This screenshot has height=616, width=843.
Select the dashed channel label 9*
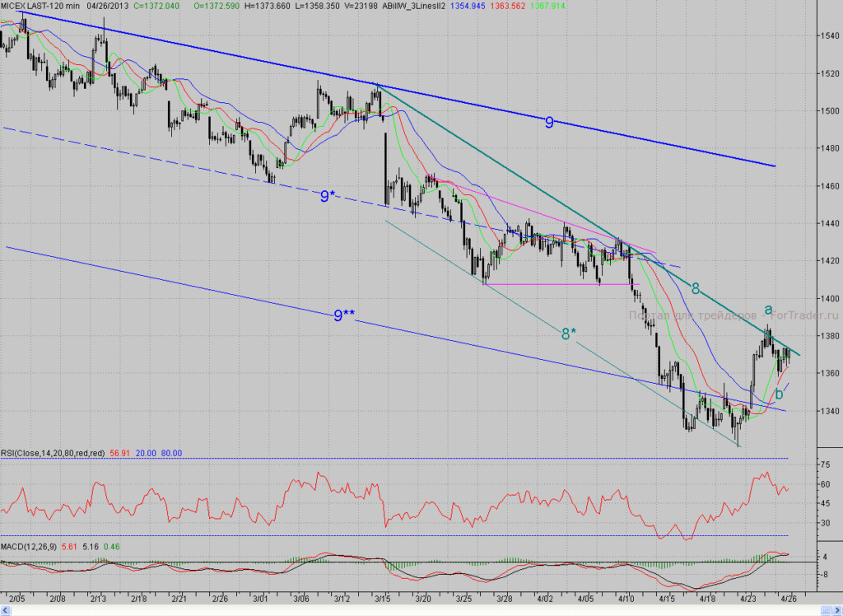328,196
